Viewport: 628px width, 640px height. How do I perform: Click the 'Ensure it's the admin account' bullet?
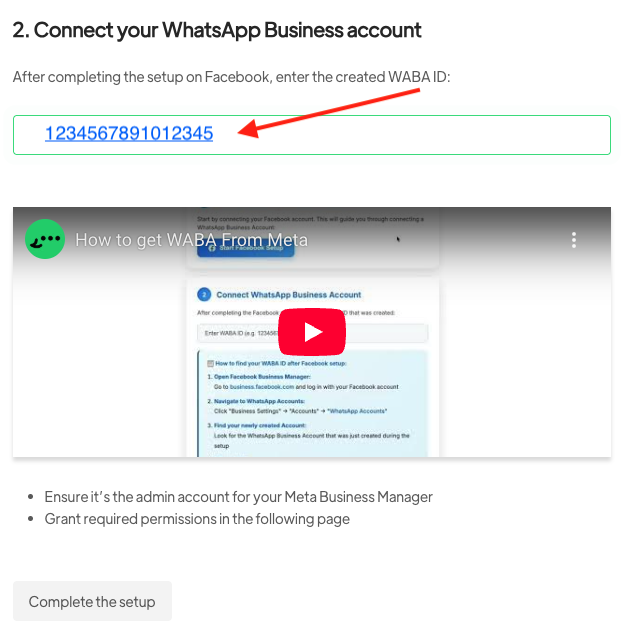238,497
